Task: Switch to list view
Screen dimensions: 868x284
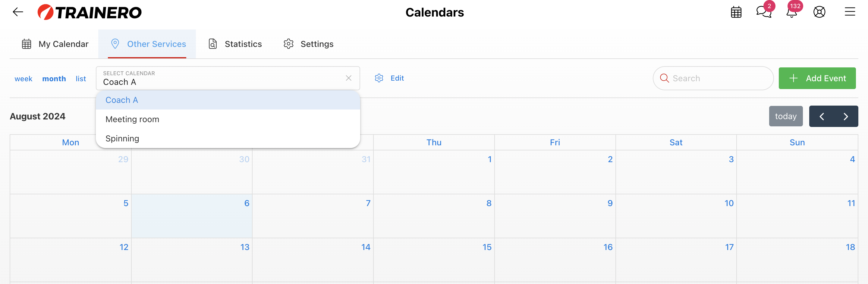Action: [80, 79]
